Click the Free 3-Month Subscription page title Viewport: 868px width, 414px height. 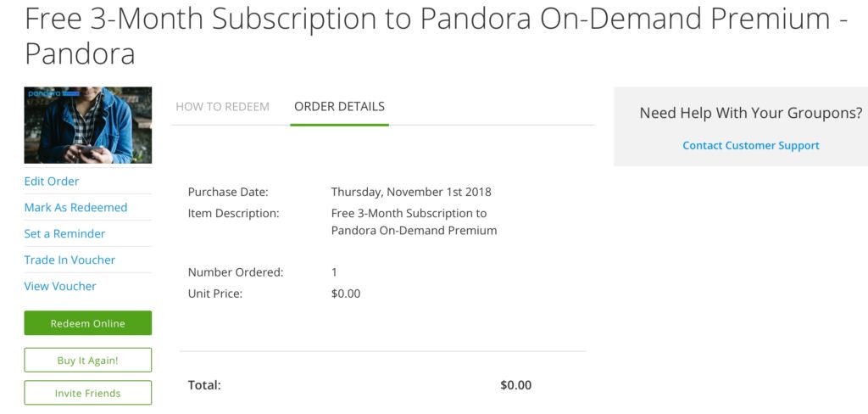coord(437,36)
